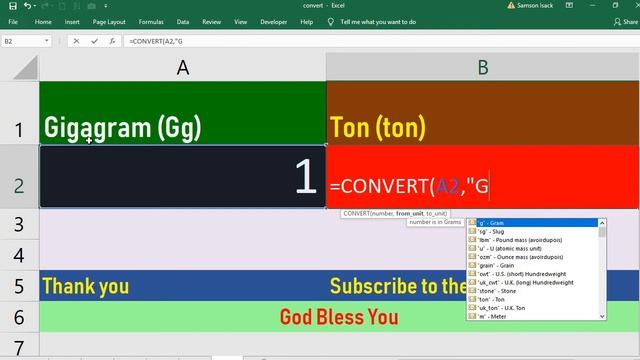640x360 pixels.
Task: Confirm the formula with the checkmark icon
Action: [94, 41]
